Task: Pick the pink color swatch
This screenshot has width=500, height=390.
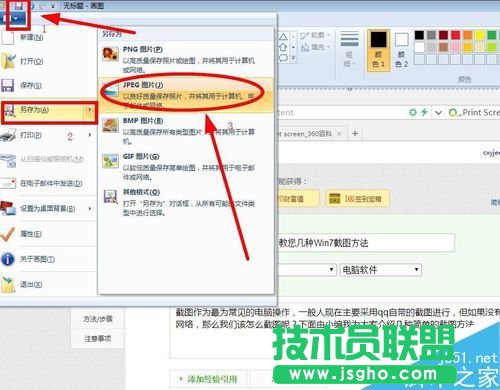Action: [x=456, y=47]
